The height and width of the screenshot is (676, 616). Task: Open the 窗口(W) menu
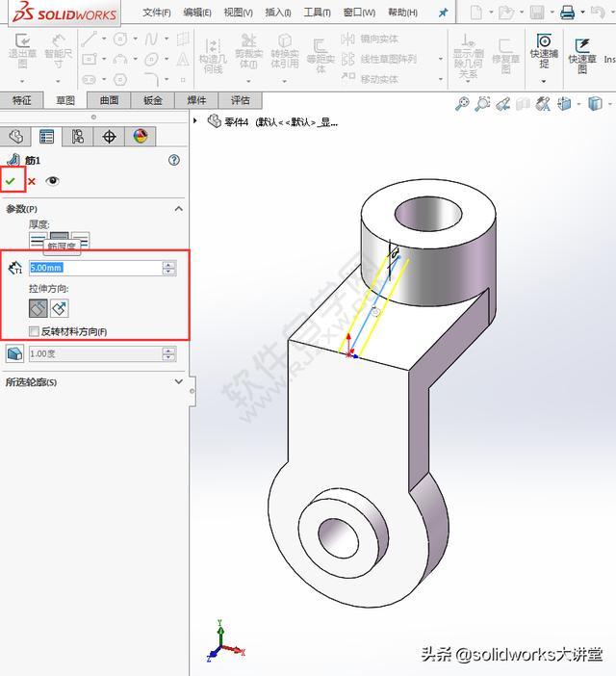(x=359, y=13)
